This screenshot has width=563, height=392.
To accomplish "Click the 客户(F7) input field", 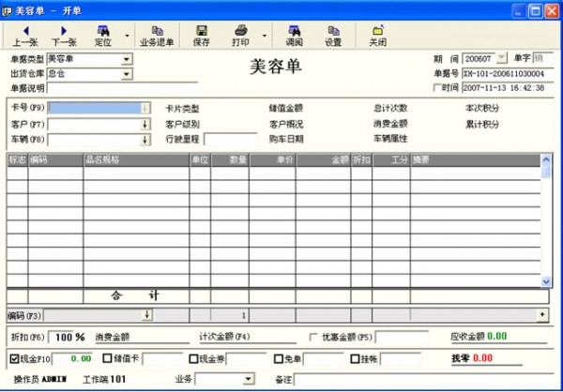I will [x=94, y=125].
